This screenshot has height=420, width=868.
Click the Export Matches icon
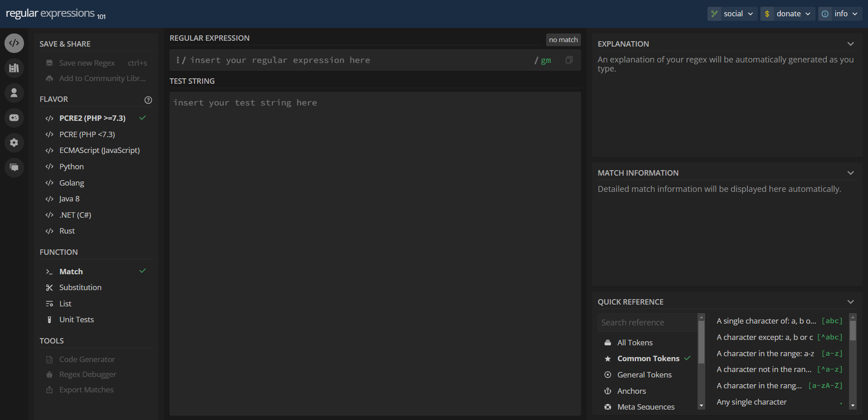coord(50,390)
